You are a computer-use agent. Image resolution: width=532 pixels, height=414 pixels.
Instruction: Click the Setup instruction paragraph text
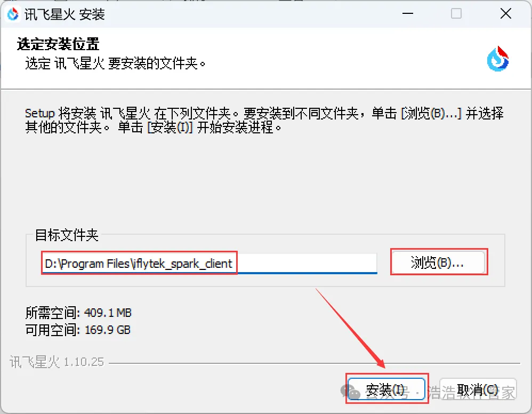(x=264, y=120)
